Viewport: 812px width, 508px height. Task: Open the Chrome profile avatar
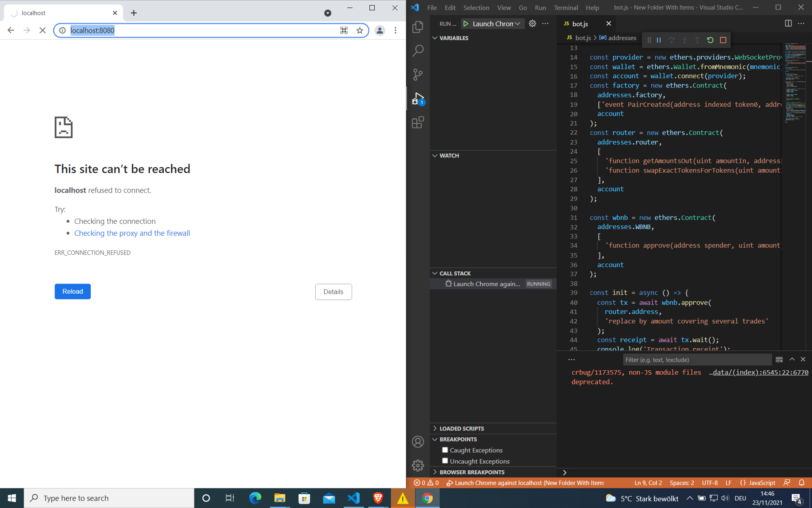click(379, 30)
